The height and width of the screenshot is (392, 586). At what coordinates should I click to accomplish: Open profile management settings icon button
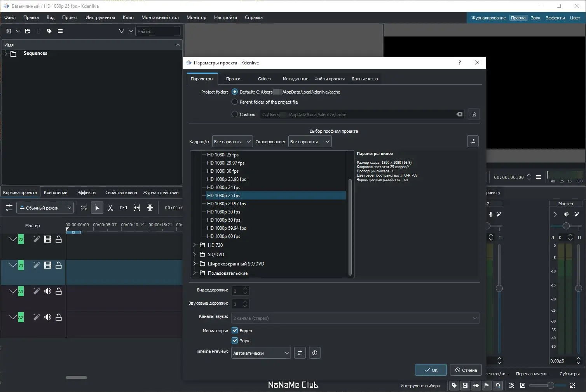[x=473, y=141]
